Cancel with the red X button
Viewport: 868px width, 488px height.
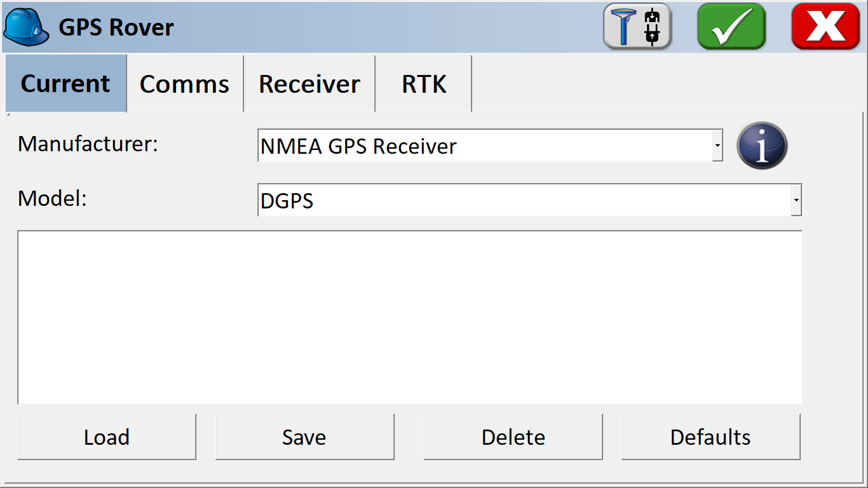coord(825,27)
